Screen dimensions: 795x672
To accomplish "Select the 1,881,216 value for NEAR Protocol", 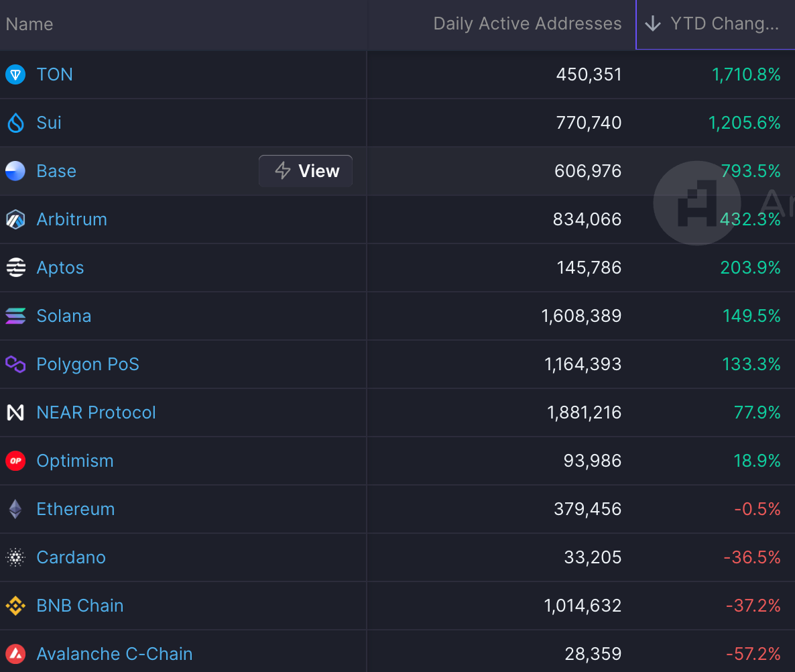I will point(584,412).
